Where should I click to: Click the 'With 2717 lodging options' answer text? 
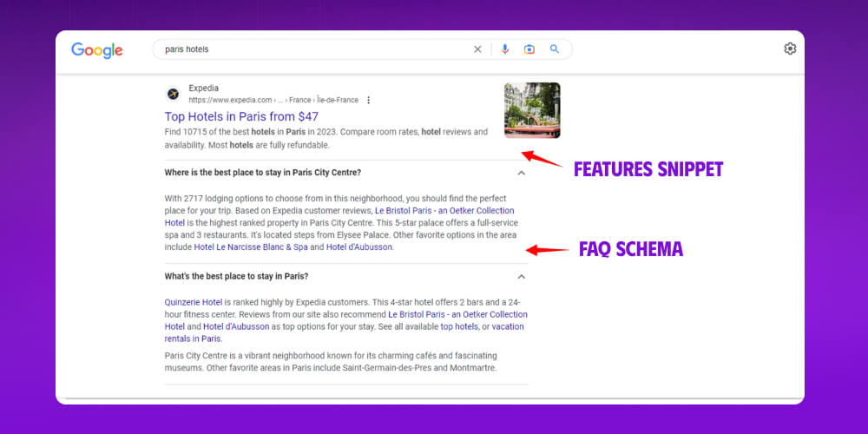341,222
